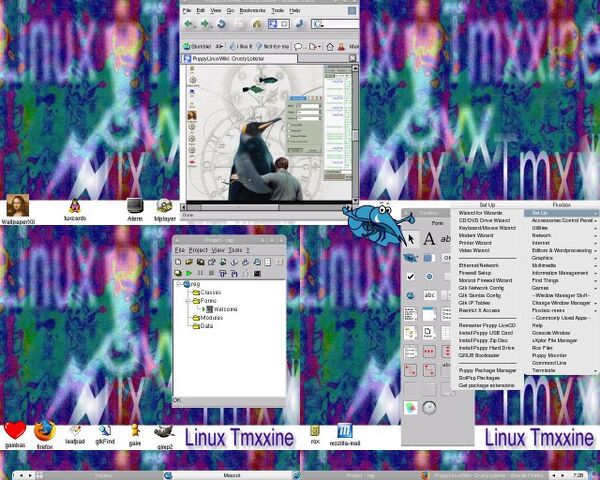Go back in the Firefox browser

188,24
